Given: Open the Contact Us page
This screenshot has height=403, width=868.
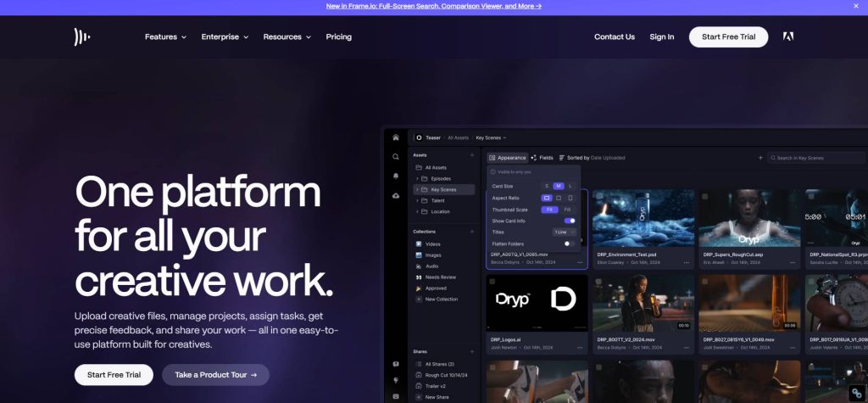Looking at the screenshot, I should coord(615,36).
